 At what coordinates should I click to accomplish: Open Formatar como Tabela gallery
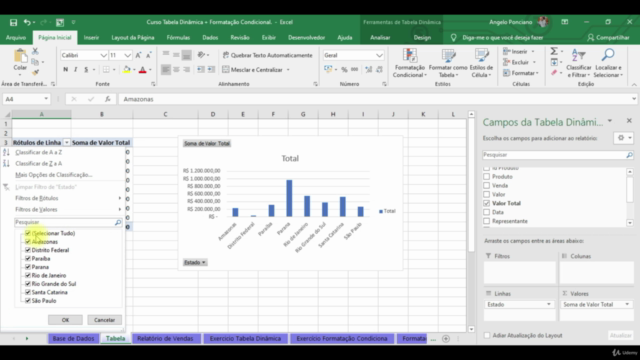pos(448,63)
